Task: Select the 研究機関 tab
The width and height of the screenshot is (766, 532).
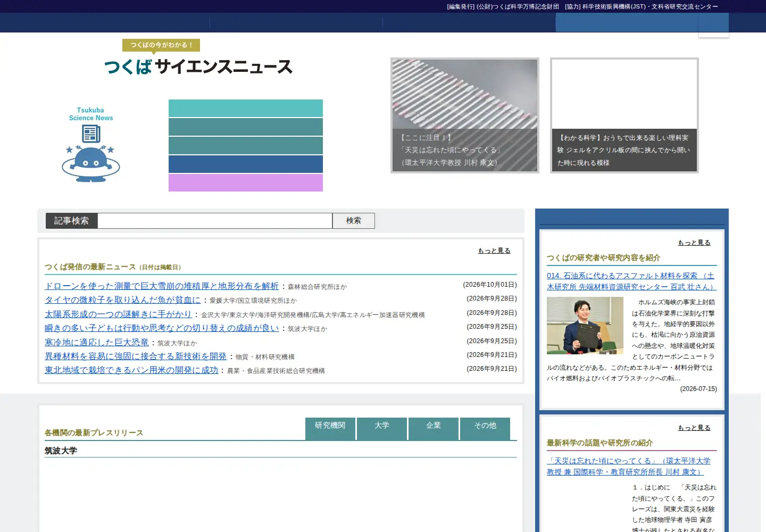Action: coord(330,429)
